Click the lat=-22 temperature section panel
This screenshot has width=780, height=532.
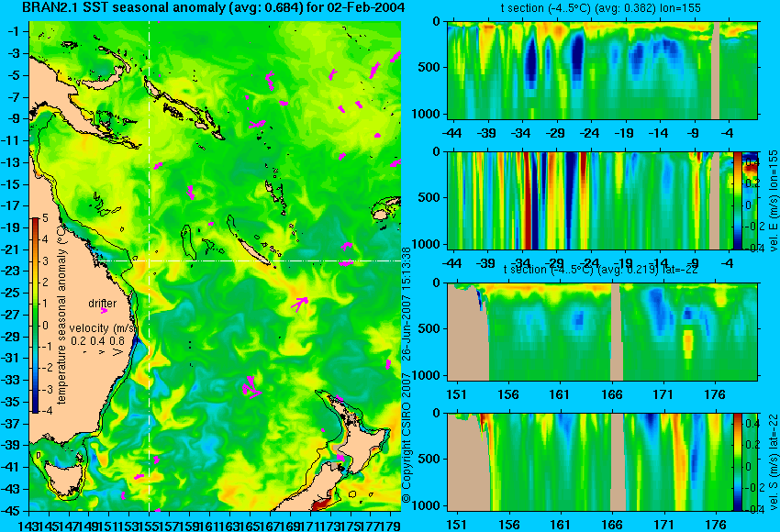(602, 332)
